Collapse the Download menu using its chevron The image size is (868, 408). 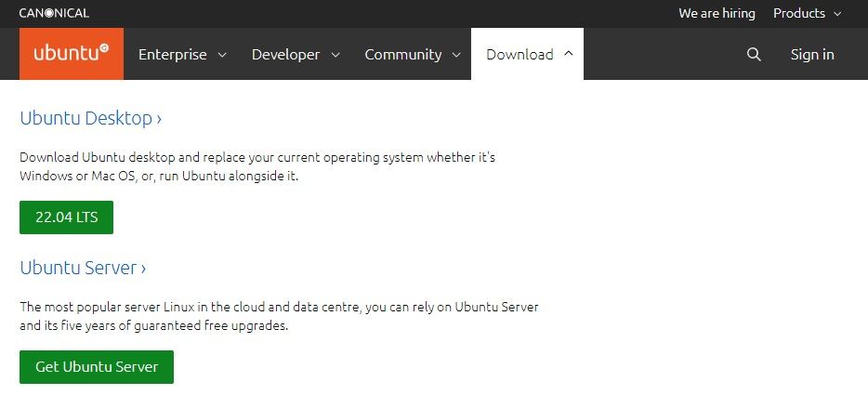pyautogui.click(x=569, y=54)
